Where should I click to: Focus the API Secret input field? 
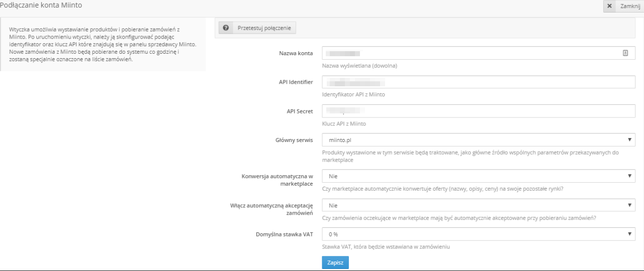click(479, 111)
